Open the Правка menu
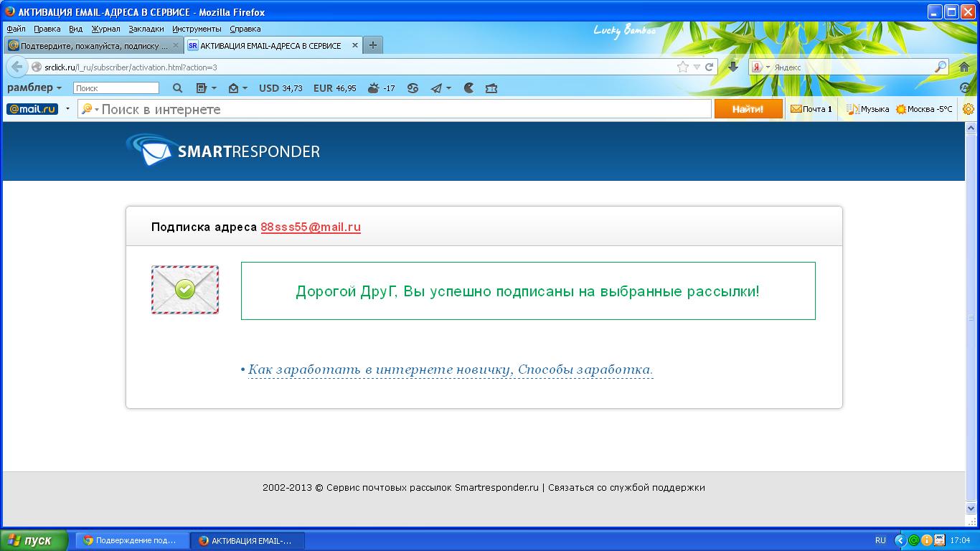This screenshot has height=551, width=980. coord(47,29)
